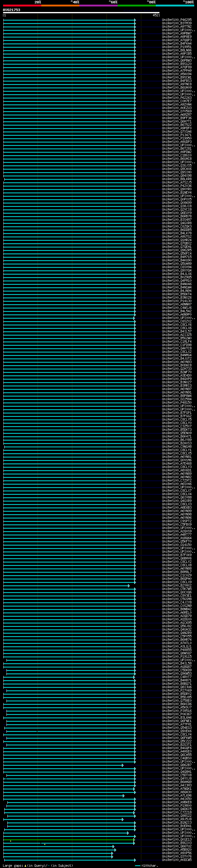Click sequence ID UniRef100_A3LQJ1
The image size is (197, 868).
click(177, 646)
